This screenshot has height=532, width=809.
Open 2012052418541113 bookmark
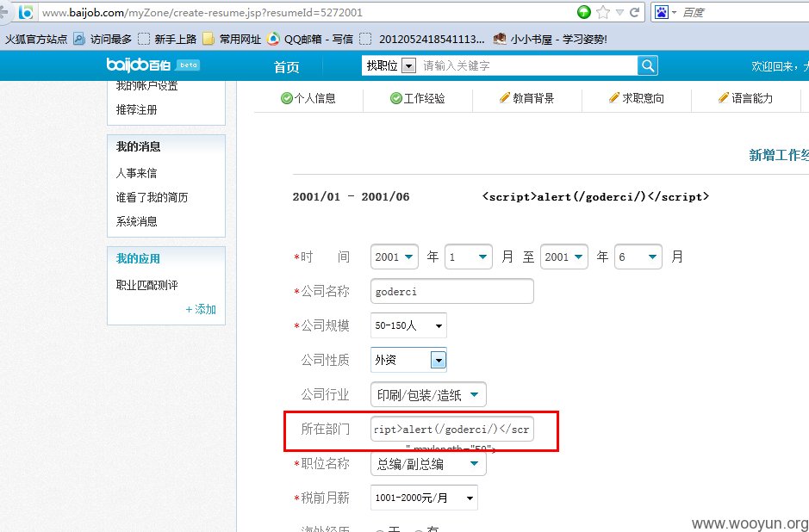(x=423, y=39)
